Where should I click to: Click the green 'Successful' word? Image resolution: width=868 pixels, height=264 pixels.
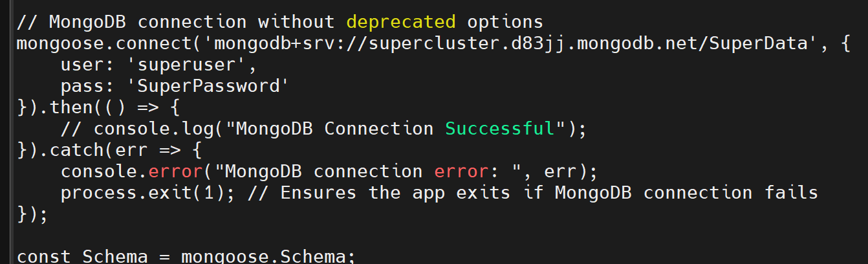[x=500, y=128]
